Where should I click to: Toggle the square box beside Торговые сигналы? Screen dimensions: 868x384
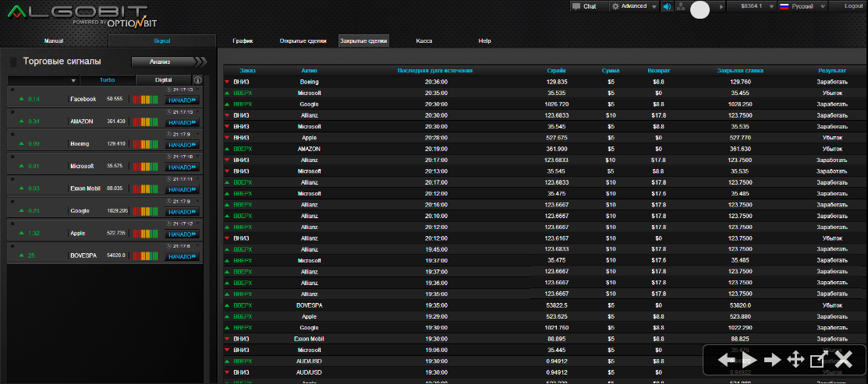tap(13, 62)
